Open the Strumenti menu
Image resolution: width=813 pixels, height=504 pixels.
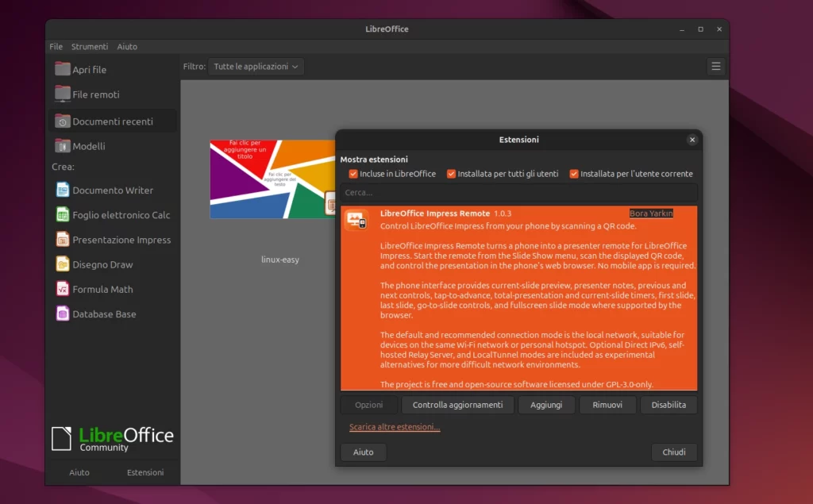pos(90,47)
